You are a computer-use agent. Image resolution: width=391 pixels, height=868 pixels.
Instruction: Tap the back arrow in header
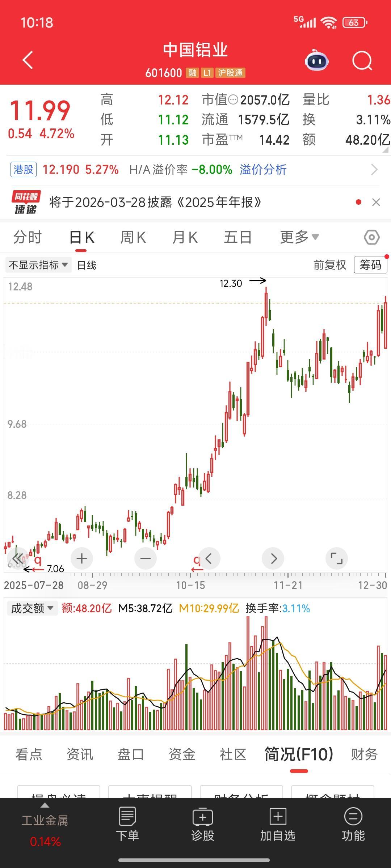(28, 60)
